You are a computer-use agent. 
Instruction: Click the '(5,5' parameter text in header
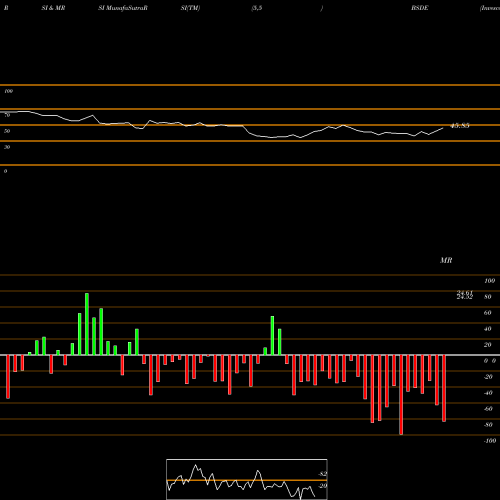click(257, 8)
